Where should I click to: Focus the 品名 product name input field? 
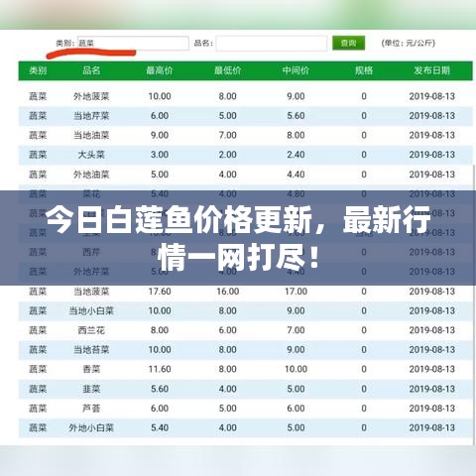(272, 44)
